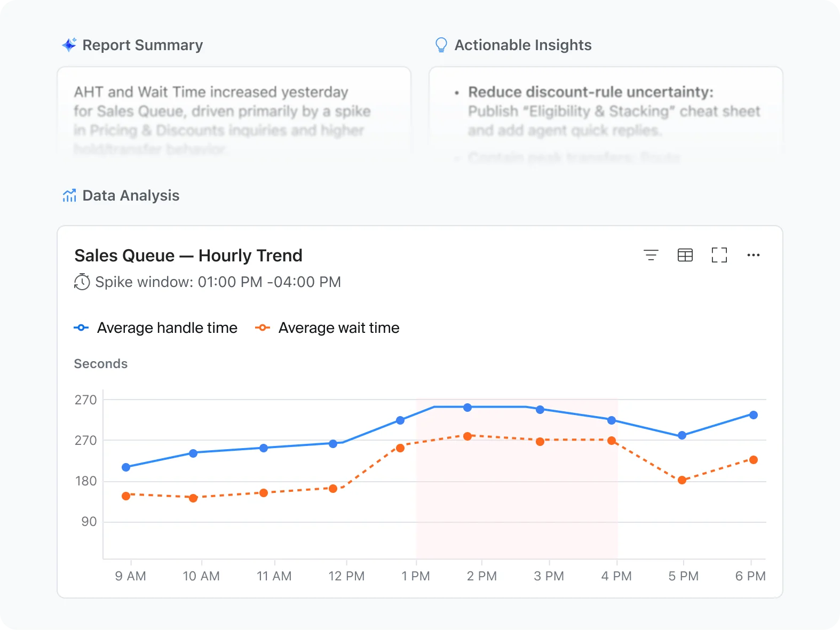This screenshot has height=630, width=840.
Task: Open the three-dot more options menu
Action: pos(753,255)
